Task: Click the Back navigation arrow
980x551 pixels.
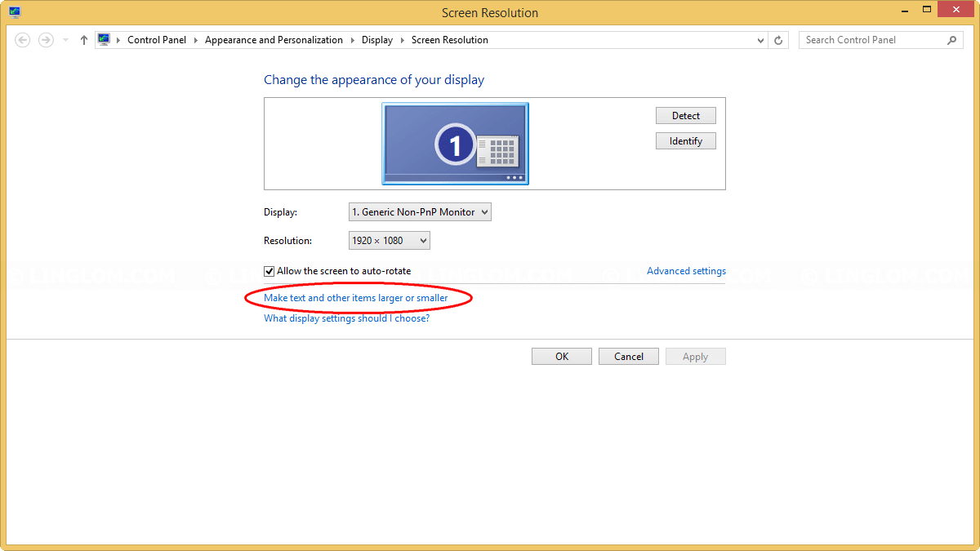Action: [x=22, y=39]
